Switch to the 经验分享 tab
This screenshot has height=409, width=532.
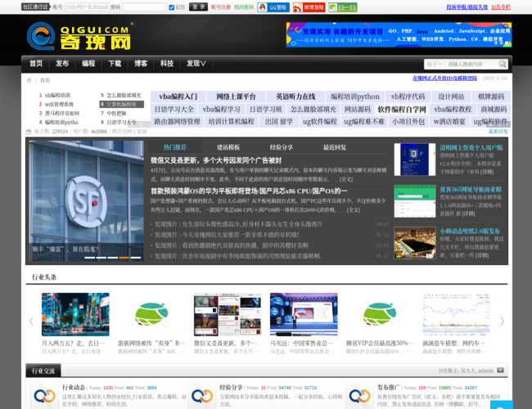282,147
